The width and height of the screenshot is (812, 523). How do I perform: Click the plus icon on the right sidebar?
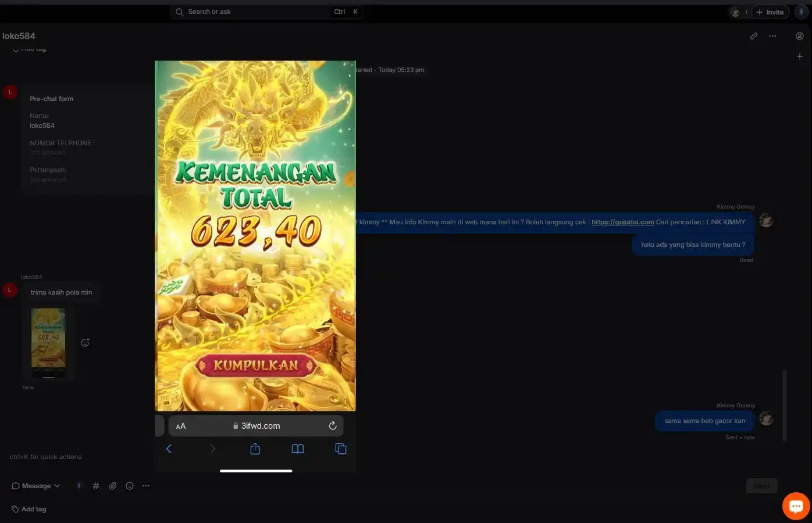tap(800, 56)
